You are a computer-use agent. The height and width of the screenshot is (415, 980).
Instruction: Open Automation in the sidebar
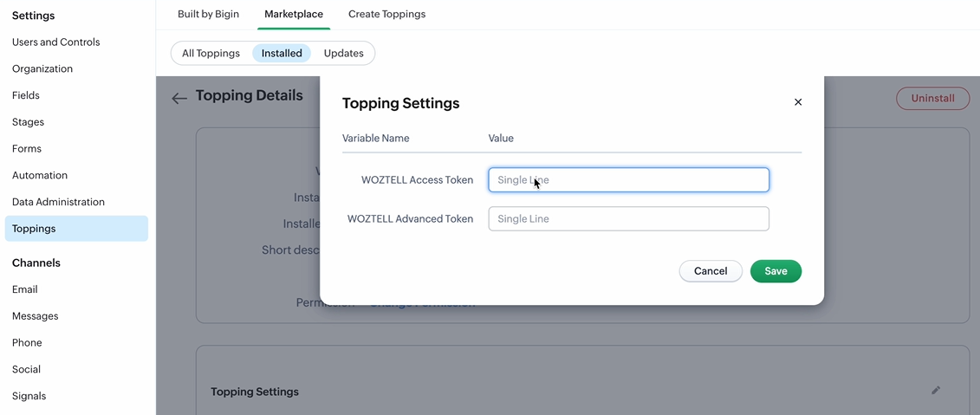40,175
